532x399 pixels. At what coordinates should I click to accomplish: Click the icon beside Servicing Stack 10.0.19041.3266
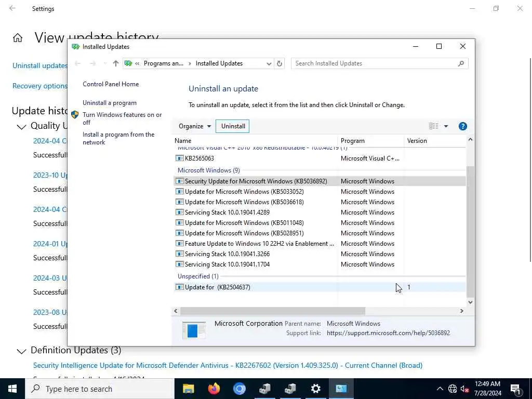pos(179,254)
